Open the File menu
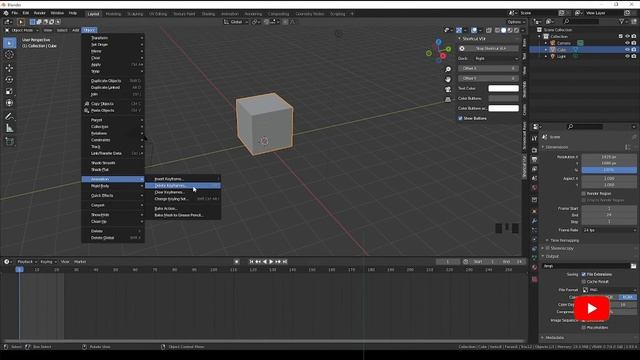This screenshot has width=640, height=360. 15,13
